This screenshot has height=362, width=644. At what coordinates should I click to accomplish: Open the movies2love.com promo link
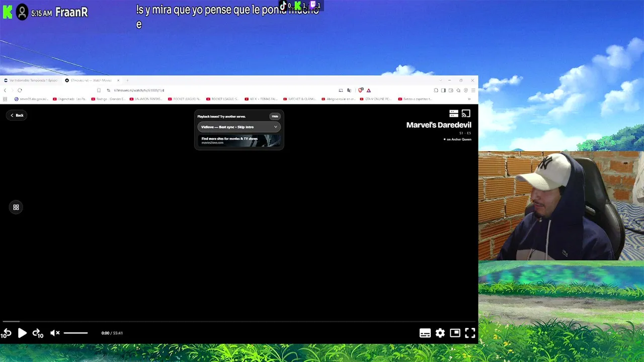pos(239,140)
